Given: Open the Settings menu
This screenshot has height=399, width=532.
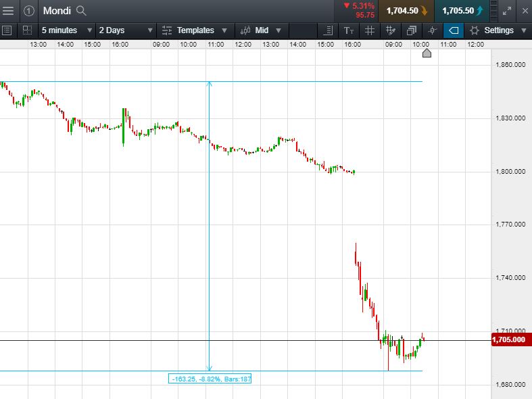Looking at the screenshot, I should (x=498, y=30).
